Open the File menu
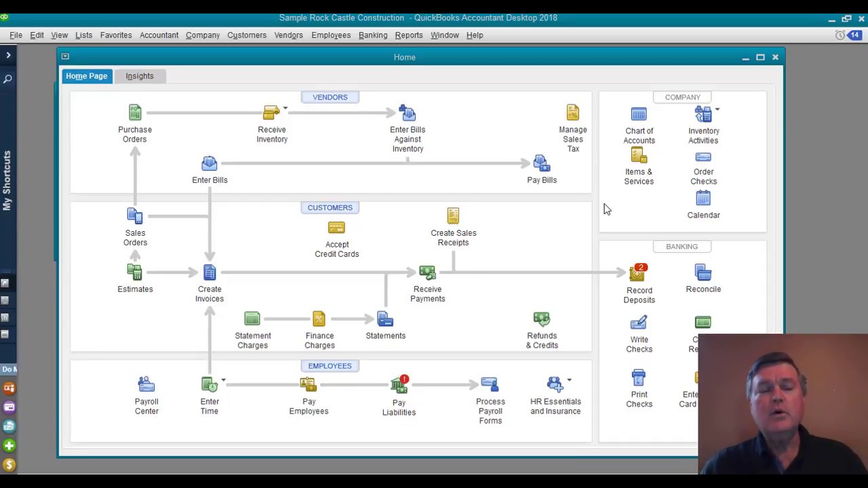Viewport: 868px width, 488px height. click(16, 35)
